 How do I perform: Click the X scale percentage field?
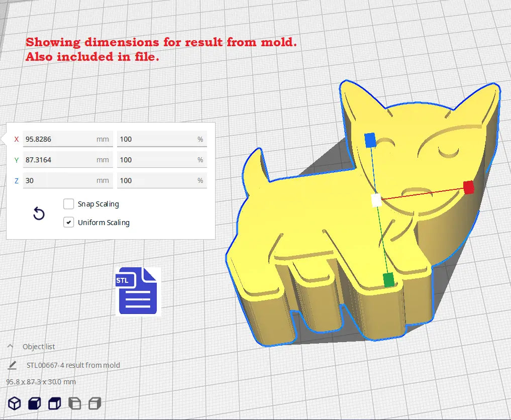point(156,139)
